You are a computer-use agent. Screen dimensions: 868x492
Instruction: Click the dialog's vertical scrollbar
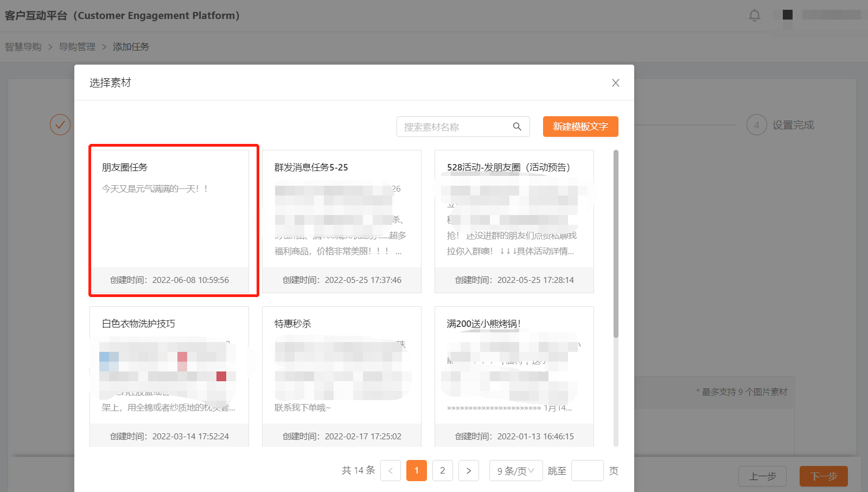pos(616,244)
